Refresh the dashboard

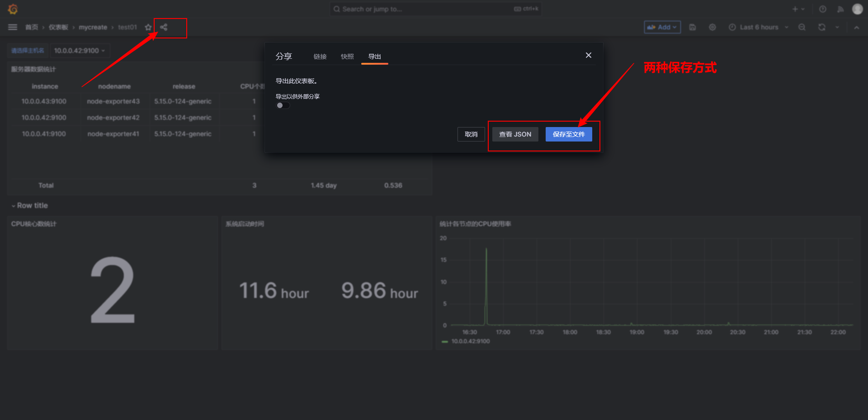pos(821,27)
